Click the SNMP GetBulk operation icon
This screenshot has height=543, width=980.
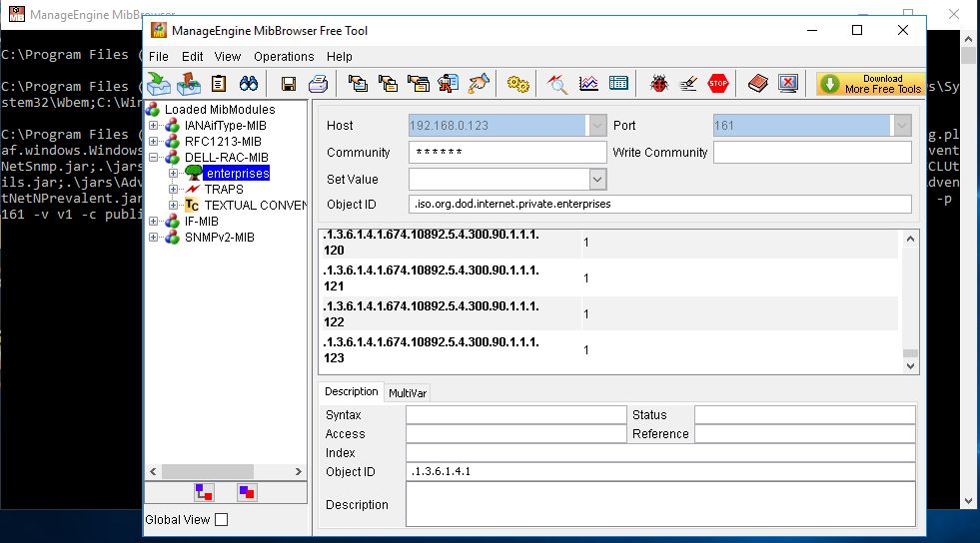pos(419,83)
